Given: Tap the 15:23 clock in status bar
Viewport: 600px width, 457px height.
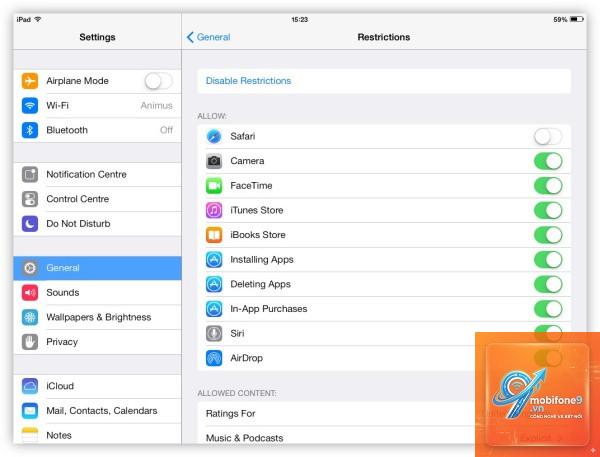Looking at the screenshot, I should pos(300,19).
